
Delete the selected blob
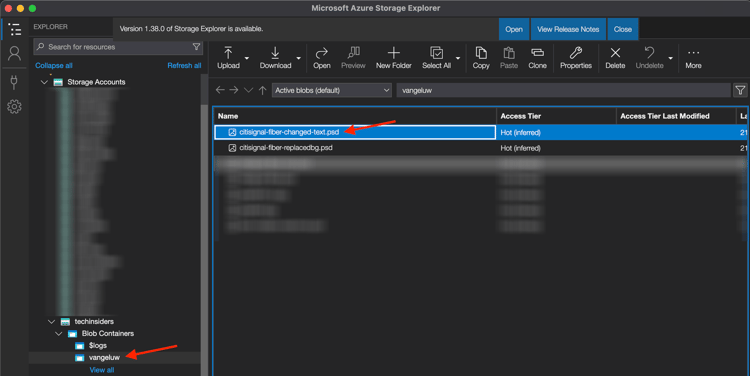(615, 58)
